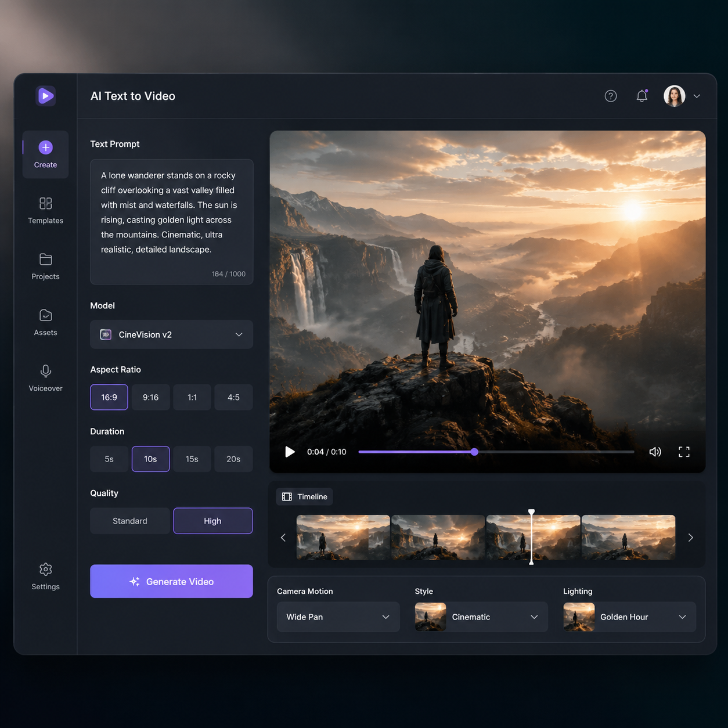
Task: Play the video preview
Action: (290, 452)
